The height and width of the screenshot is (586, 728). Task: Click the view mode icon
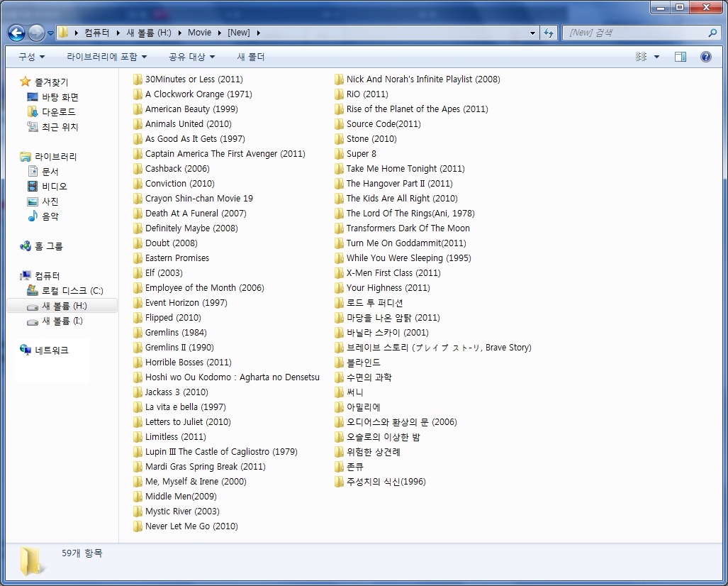[642, 57]
